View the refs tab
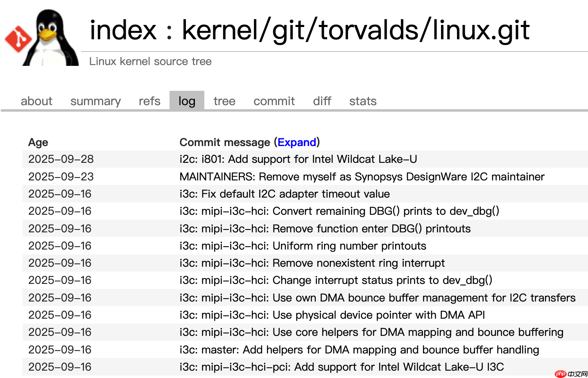The width and height of the screenshot is (588, 378). point(149,101)
